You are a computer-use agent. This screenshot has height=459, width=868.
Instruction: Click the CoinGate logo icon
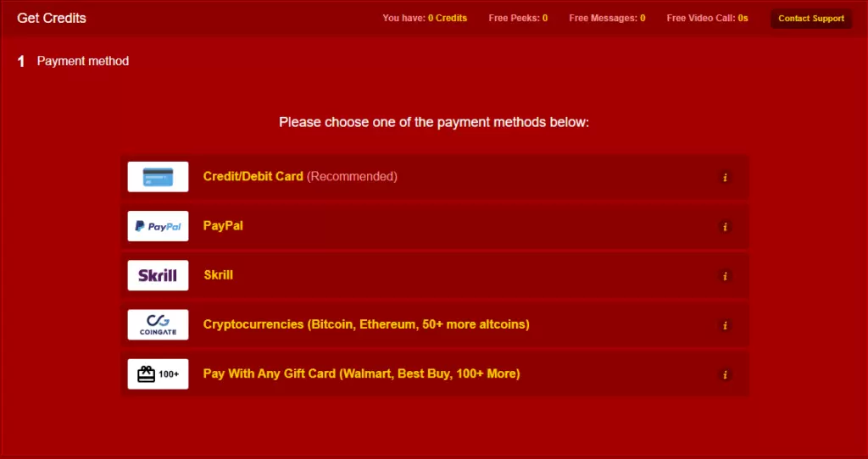tap(158, 324)
